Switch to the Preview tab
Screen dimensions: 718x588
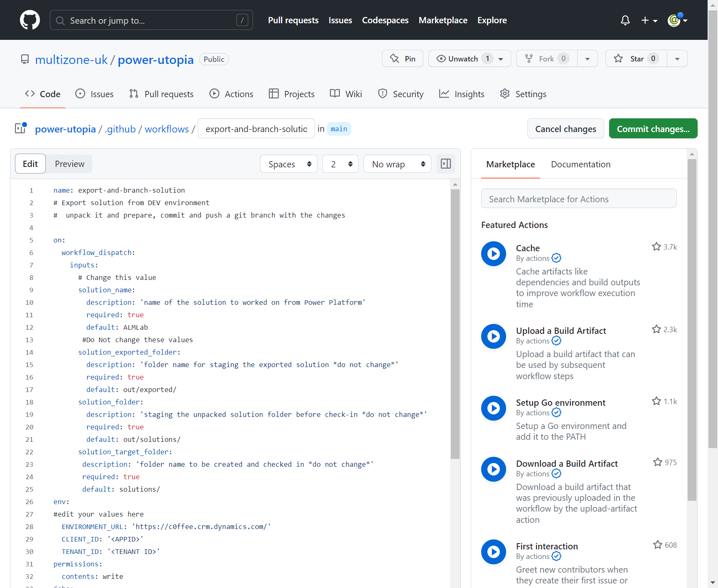click(x=69, y=164)
